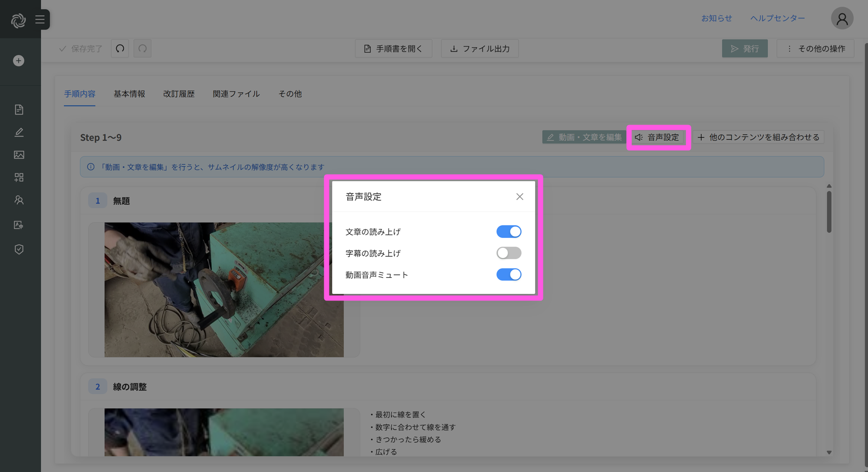The image size is (868, 472).
Task: Open the ヘルプセンター link
Action: click(x=777, y=18)
